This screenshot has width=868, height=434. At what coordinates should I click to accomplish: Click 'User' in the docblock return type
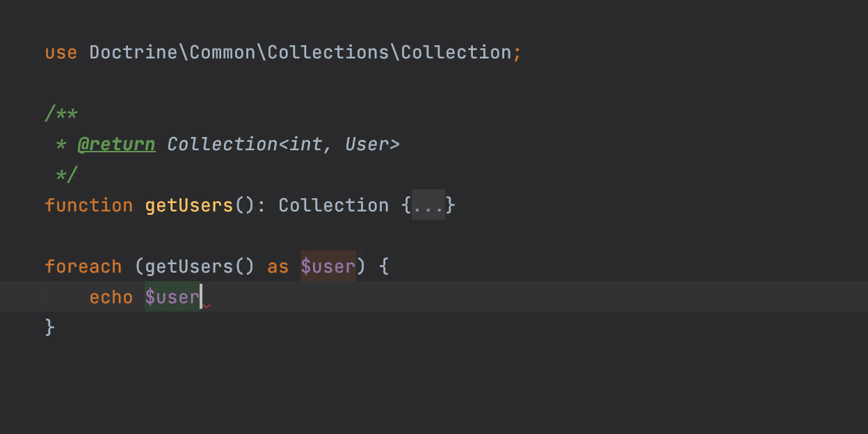(367, 144)
